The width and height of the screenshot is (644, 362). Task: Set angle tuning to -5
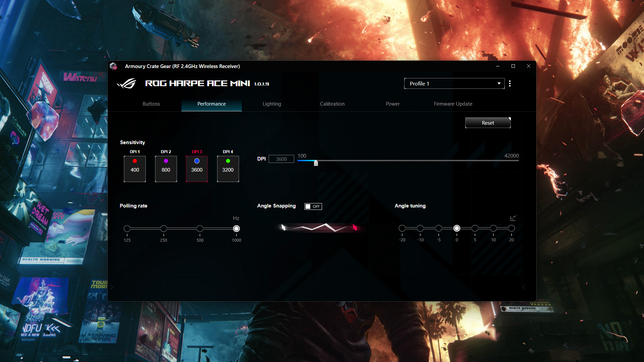[x=439, y=228]
